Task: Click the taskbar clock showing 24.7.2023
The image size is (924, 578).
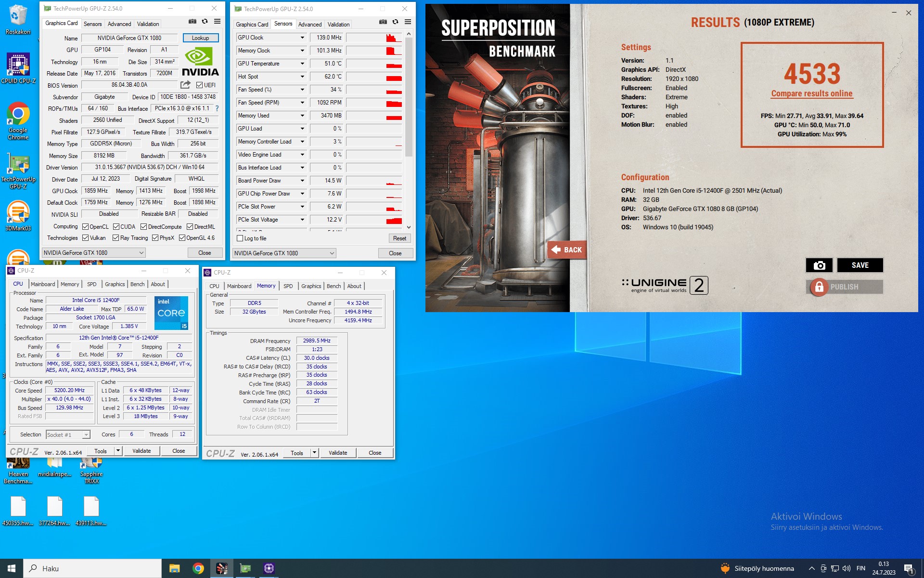Action: 884,568
